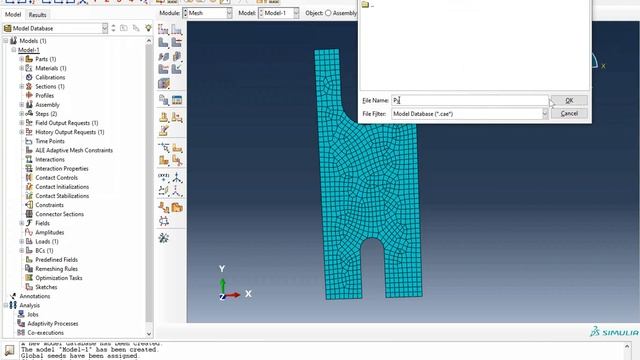Select the Mesh Region tool

(177, 42)
